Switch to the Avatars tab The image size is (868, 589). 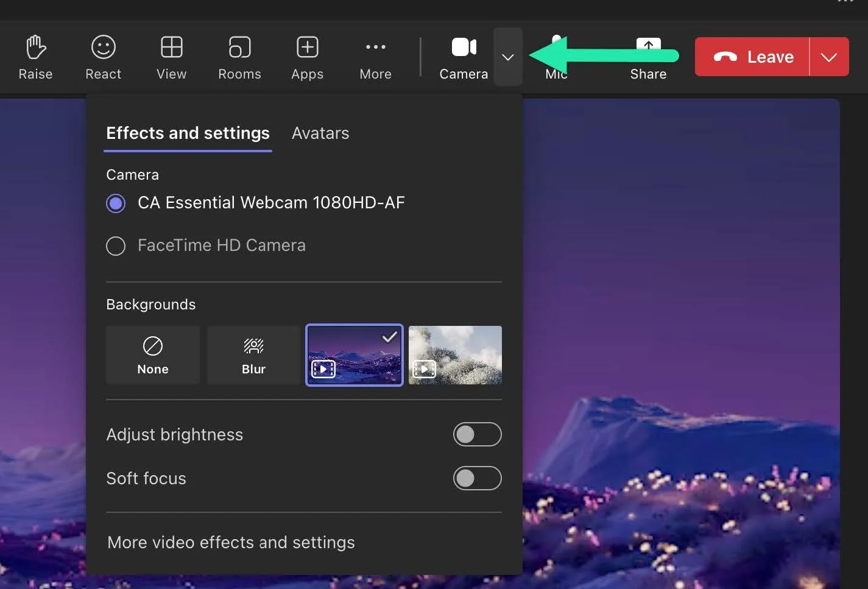point(320,133)
